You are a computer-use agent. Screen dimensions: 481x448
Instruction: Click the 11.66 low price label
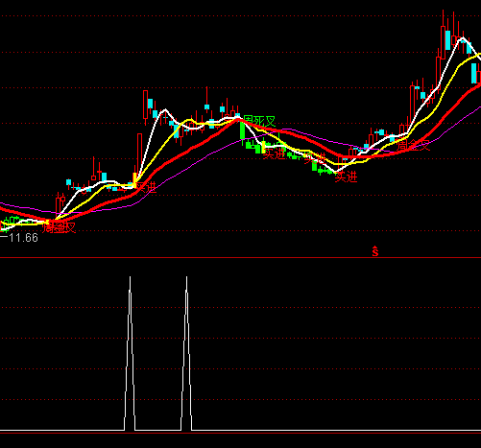[23, 238]
